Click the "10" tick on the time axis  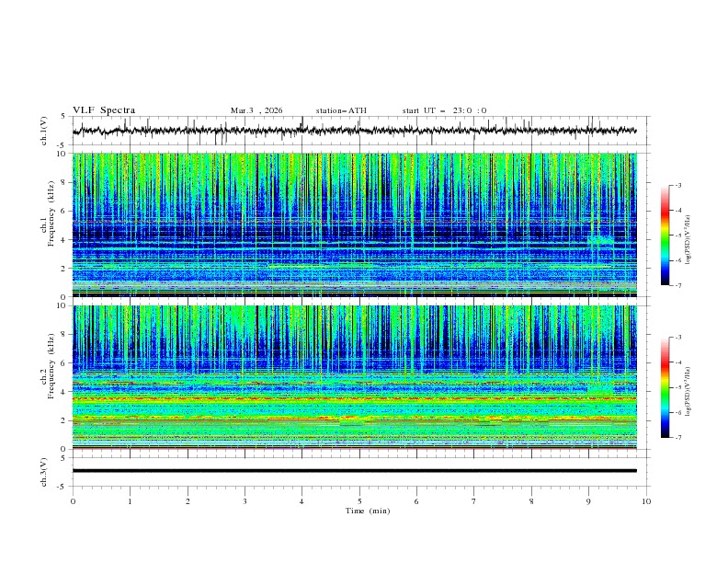[646, 501]
